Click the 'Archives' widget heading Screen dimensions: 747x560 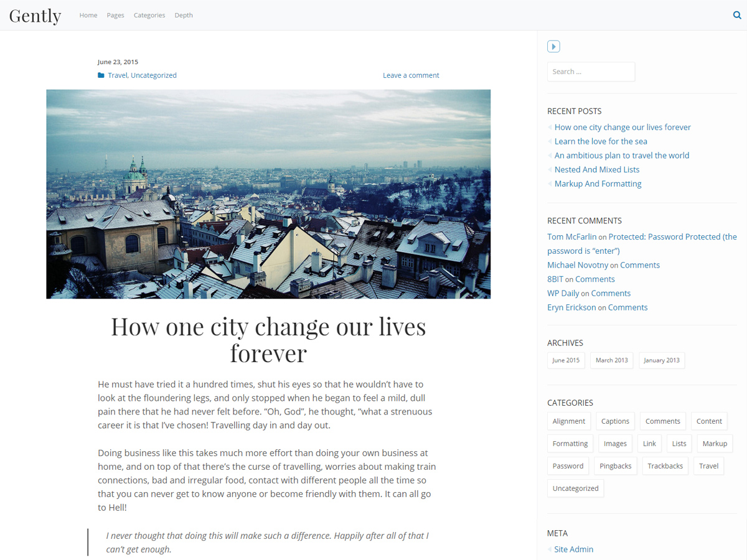point(565,343)
